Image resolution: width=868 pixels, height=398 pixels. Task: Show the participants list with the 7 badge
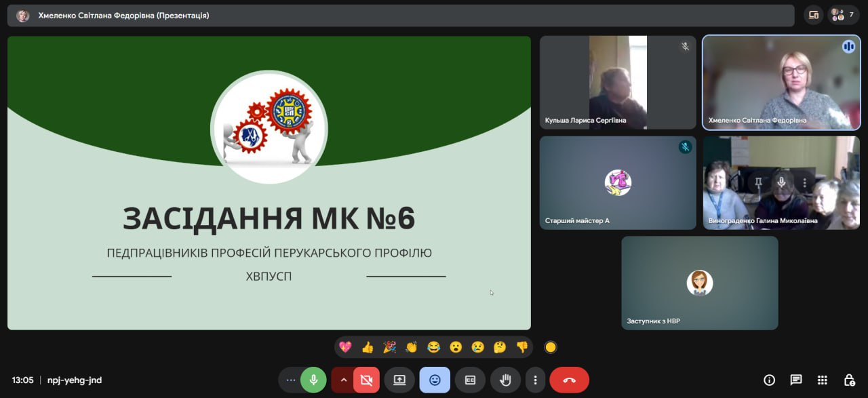tap(843, 15)
